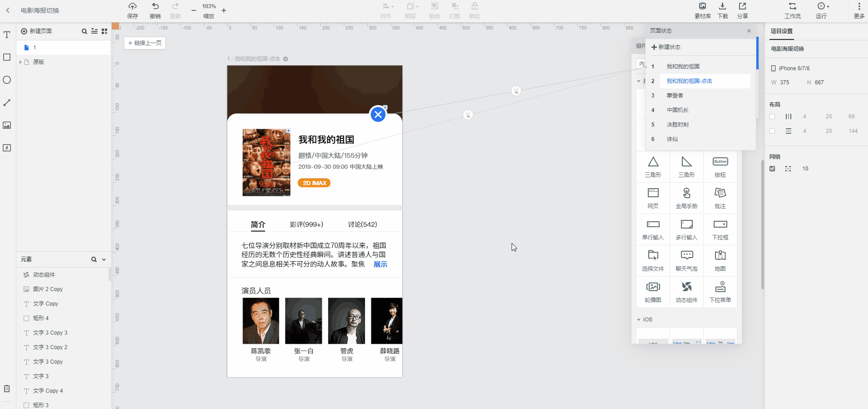Add the 按钮 button component
Image resolution: width=868 pixels, height=409 pixels.
(720, 167)
